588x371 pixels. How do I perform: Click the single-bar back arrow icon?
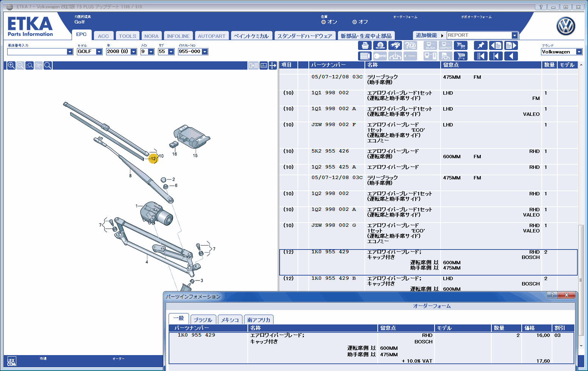tap(496, 56)
